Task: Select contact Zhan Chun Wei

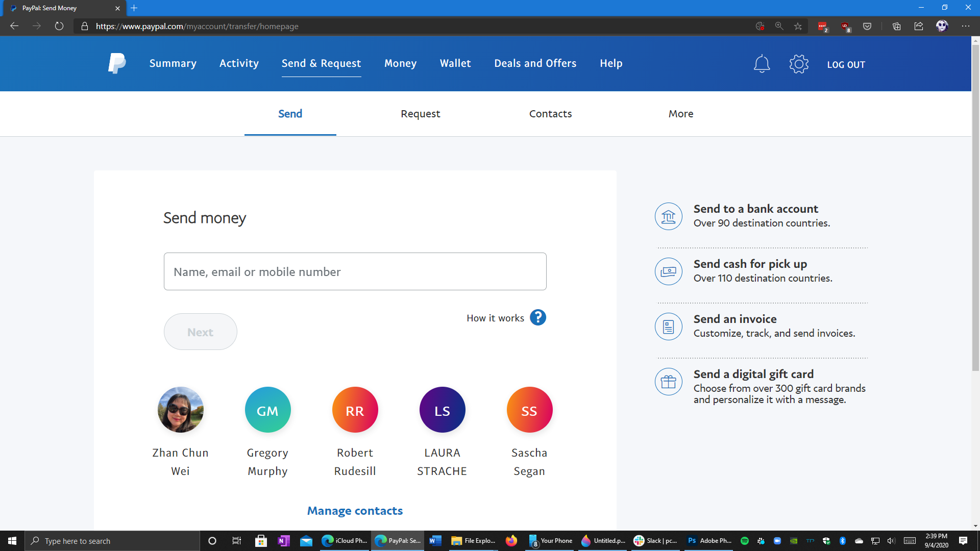Action: pos(181,410)
